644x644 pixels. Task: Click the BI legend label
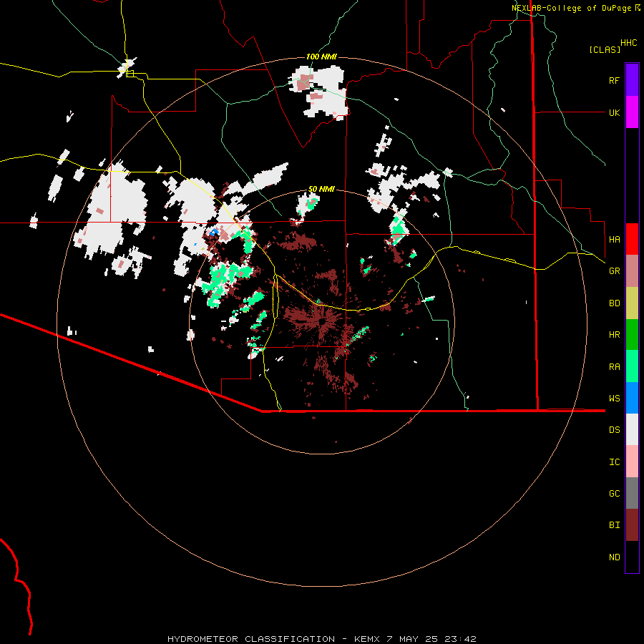click(x=614, y=525)
